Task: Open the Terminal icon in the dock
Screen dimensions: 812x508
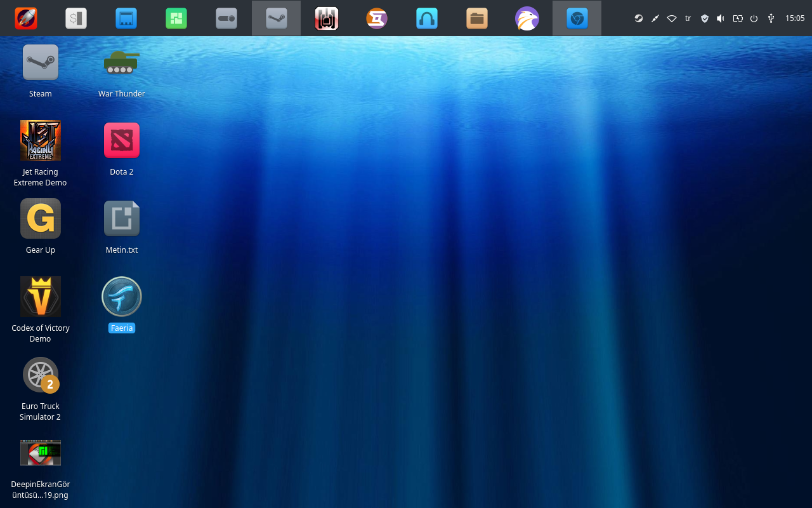Action: 76,18
